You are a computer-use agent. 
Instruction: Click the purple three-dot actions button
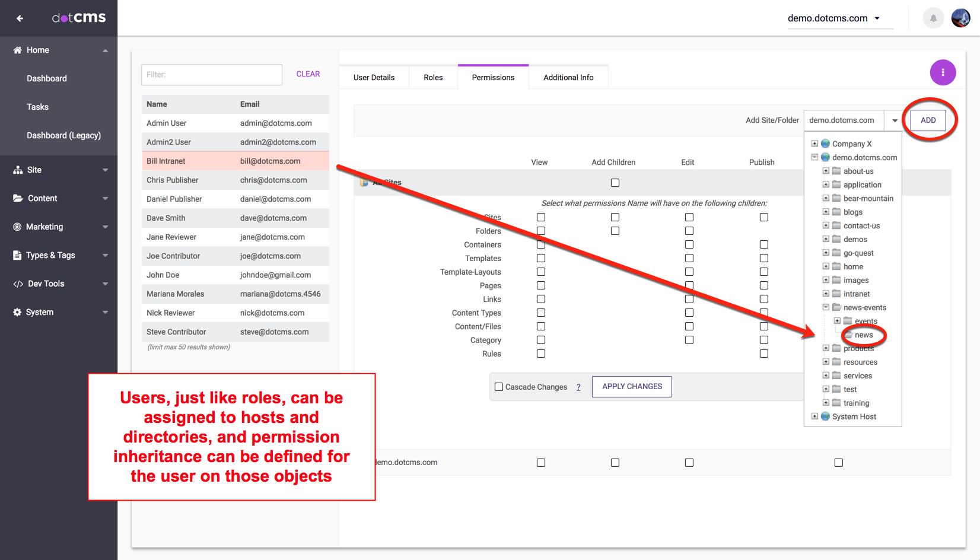943,72
